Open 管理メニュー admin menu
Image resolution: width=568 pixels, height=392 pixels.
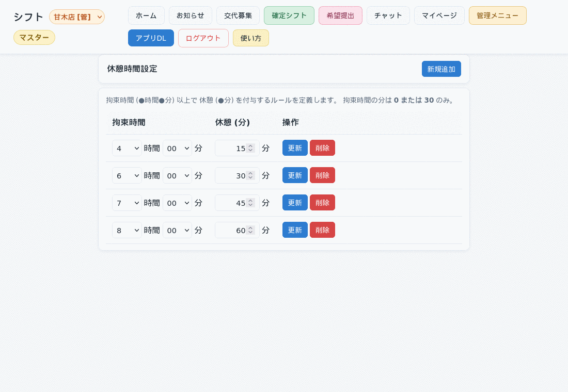pos(497,15)
